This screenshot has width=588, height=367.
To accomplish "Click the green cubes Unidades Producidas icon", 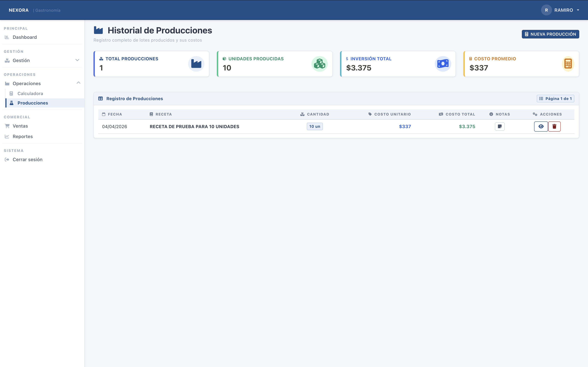I will (320, 64).
